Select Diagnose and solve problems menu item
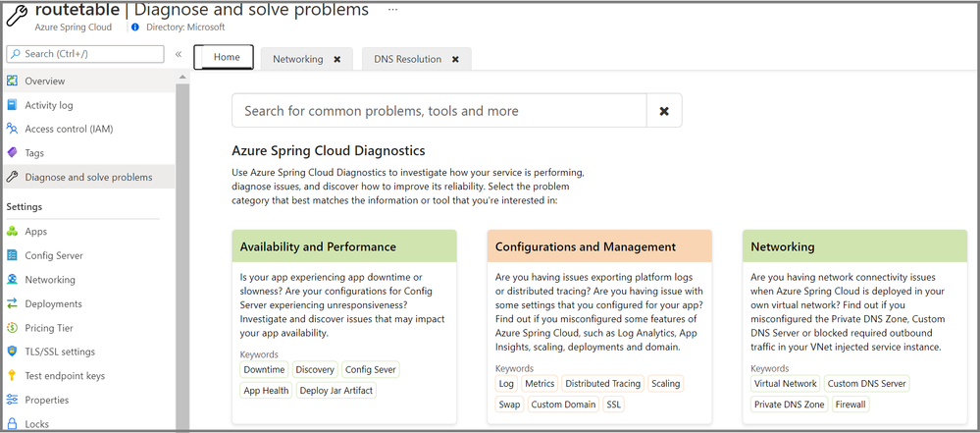Screen dimensions: 980x433 click(88, 177)
